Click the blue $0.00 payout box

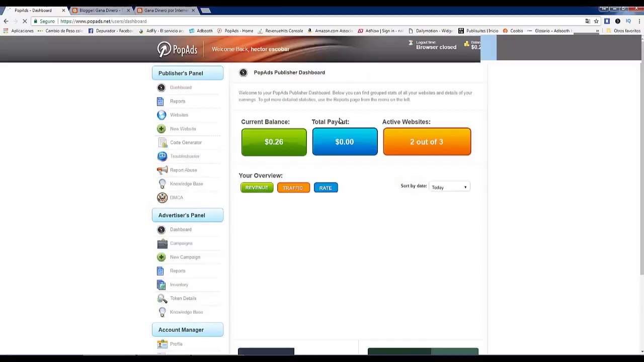tap(345, 142)
